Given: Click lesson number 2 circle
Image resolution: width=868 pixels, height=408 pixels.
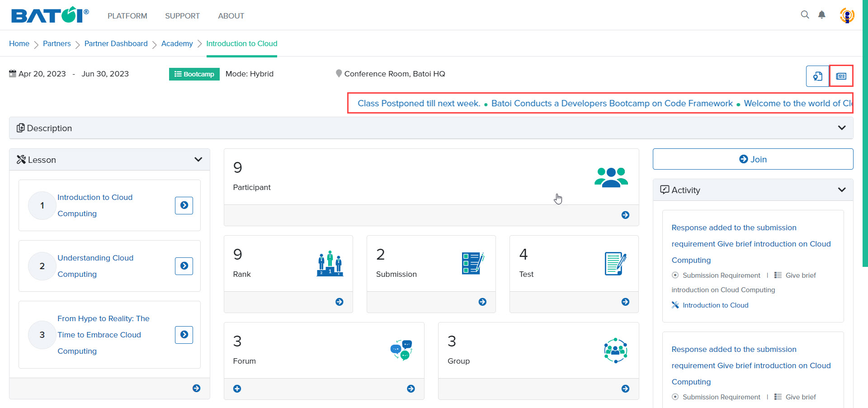Looking at the screenshot, I should [x=42, y=266].
